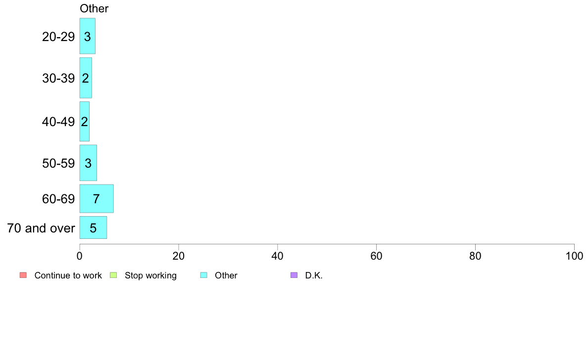Click the 60-69 bar showing 7
The width and height of the screenshot is (588, 364).
pos(97,199)
